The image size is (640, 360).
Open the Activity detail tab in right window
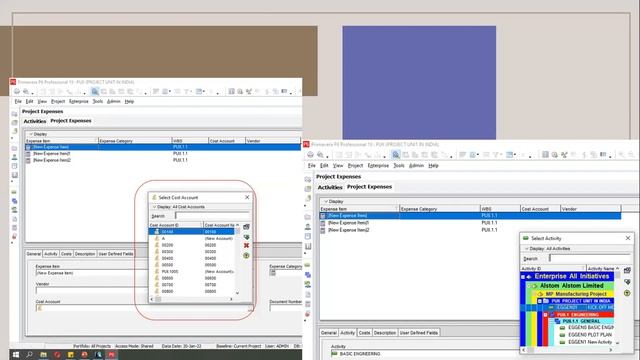347,333
